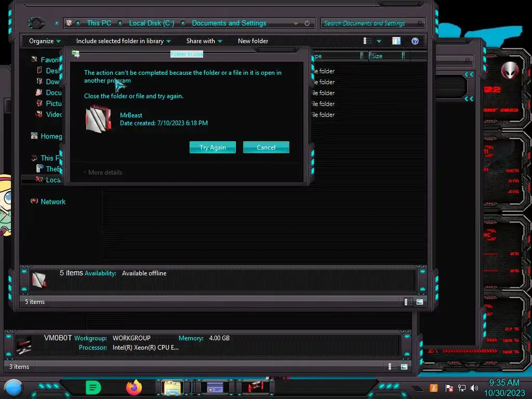Open the green notes app on taskbar

[x=94, y=388]
